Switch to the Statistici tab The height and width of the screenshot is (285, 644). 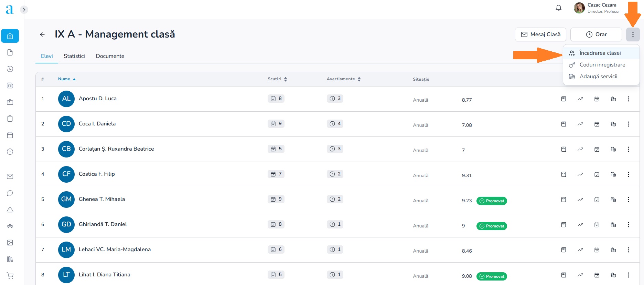click(74, 56)
